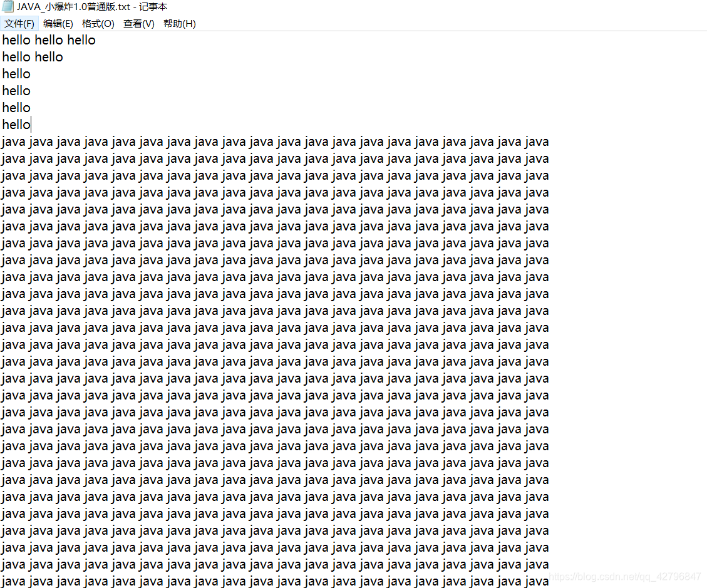Click third hello word on the first line
Screen dimensions: 707x588
click(x=81, y=40)
